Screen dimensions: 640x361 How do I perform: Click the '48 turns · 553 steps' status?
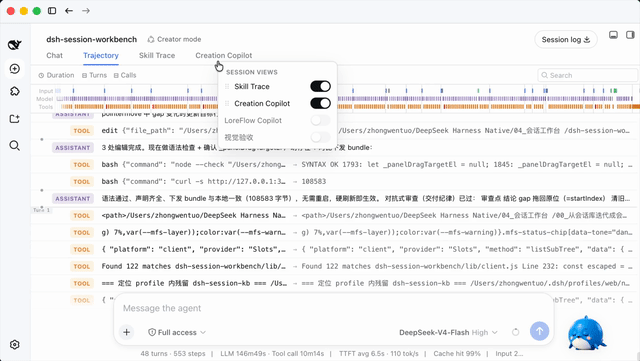(173, 354)
